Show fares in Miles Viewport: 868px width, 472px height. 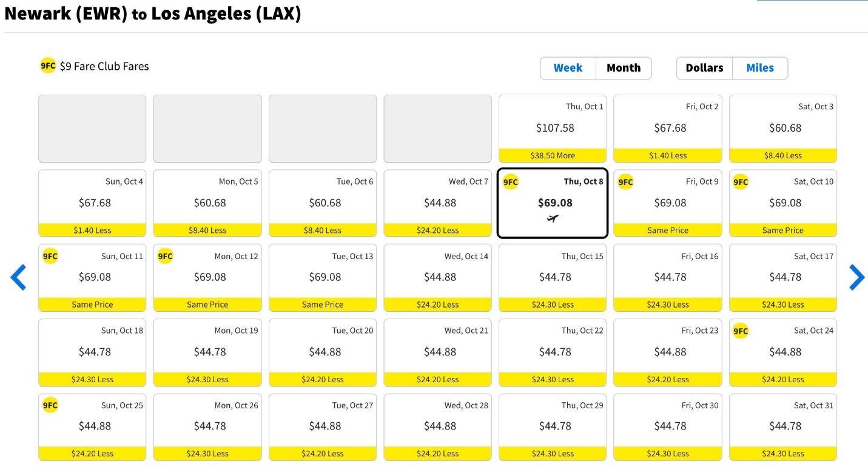tap(760, 68)
